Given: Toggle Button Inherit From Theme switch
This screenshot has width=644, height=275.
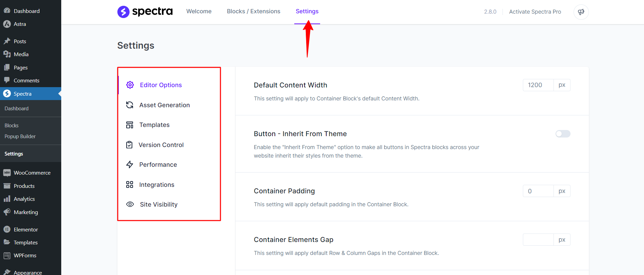Looking at the screenshot, I should coord(563,134).
